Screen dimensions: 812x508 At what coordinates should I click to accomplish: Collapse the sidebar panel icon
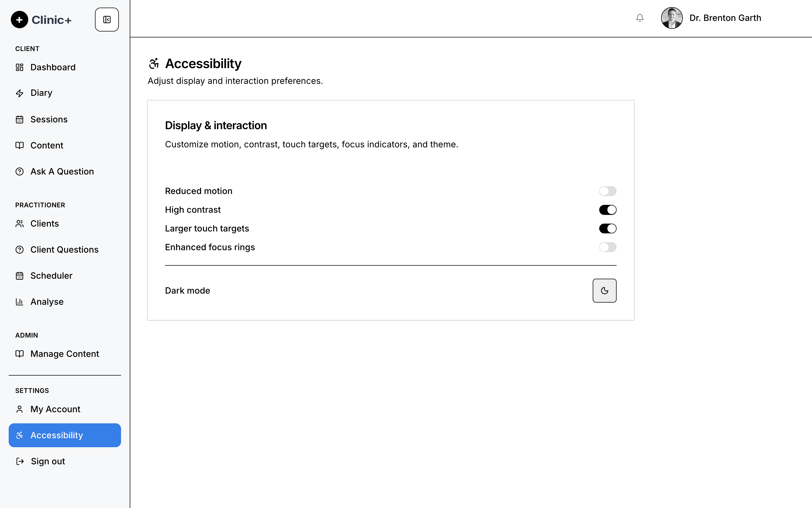[x=107, y=20]
